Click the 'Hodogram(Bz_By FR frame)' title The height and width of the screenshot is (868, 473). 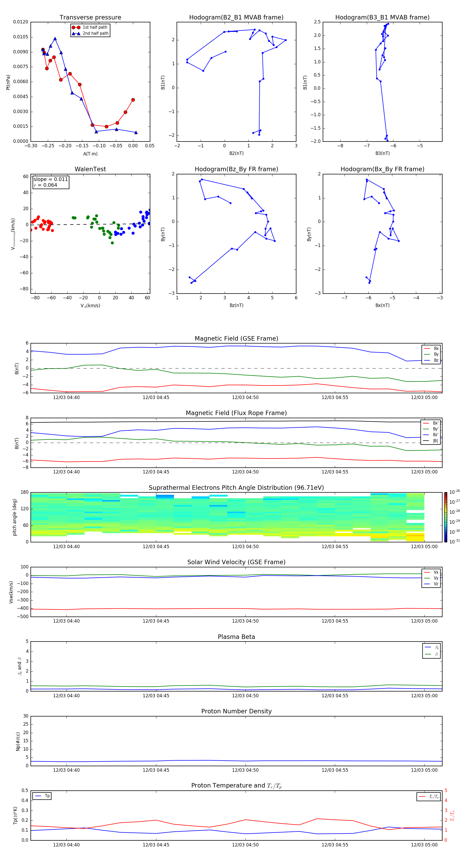(236, 169)
